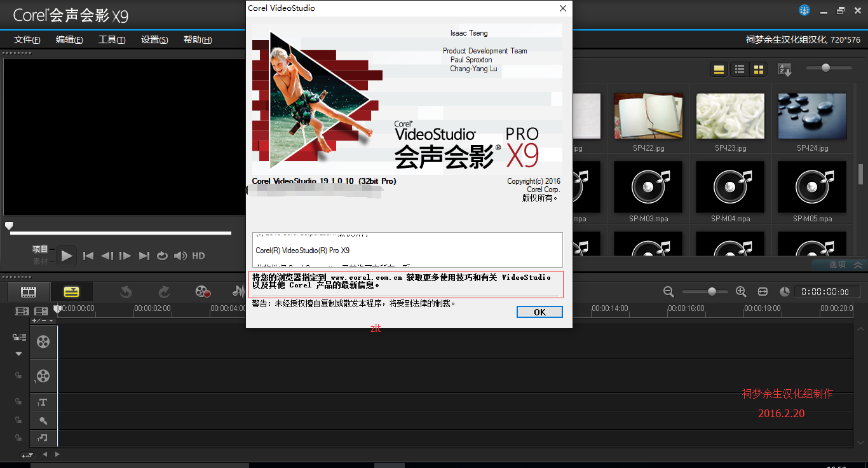Zoom out the timeline
868x468 pixels.
[668, 291]
